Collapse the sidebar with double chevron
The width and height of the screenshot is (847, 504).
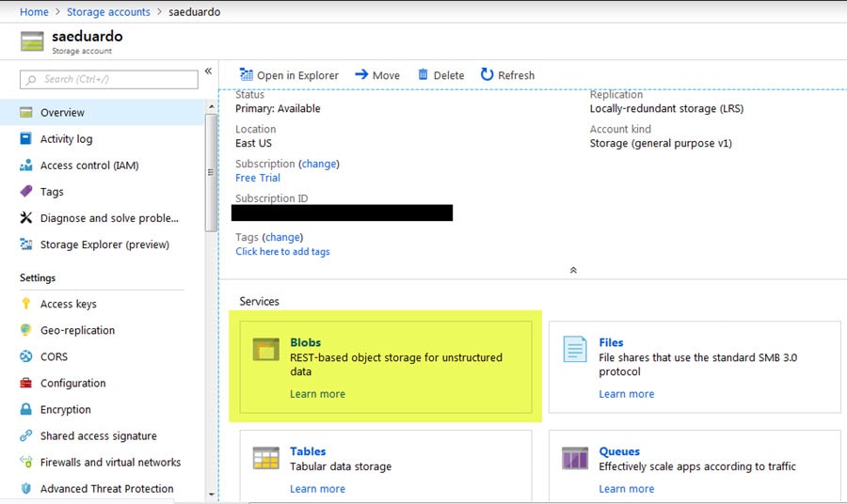coord(208,71)
